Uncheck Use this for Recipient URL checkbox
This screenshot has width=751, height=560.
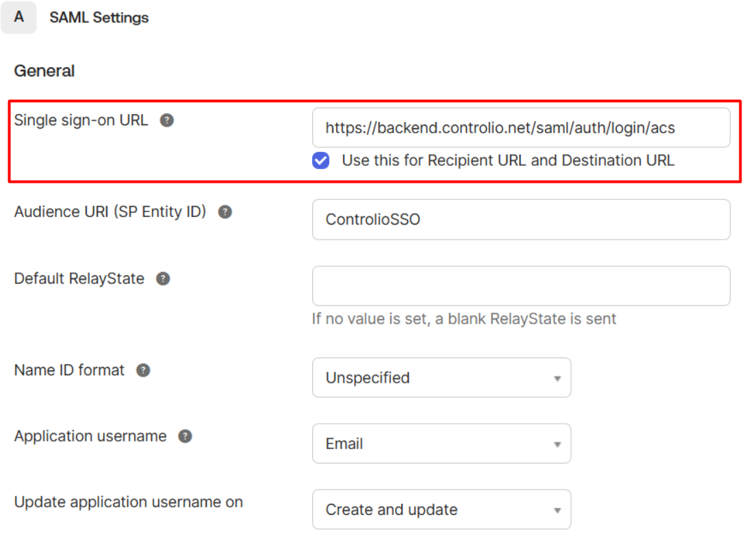coord(321,160)
